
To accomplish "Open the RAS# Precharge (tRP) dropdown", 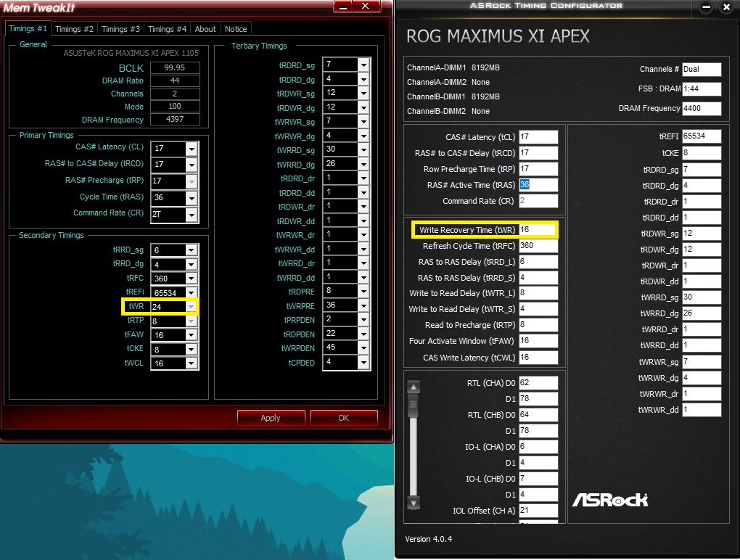I will tap(191, 181).
